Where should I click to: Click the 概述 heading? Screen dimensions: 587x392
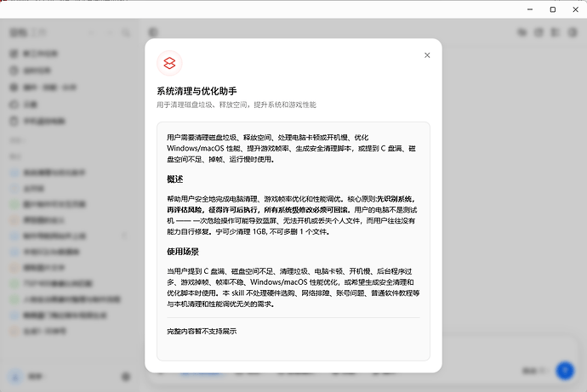(175, 179)
